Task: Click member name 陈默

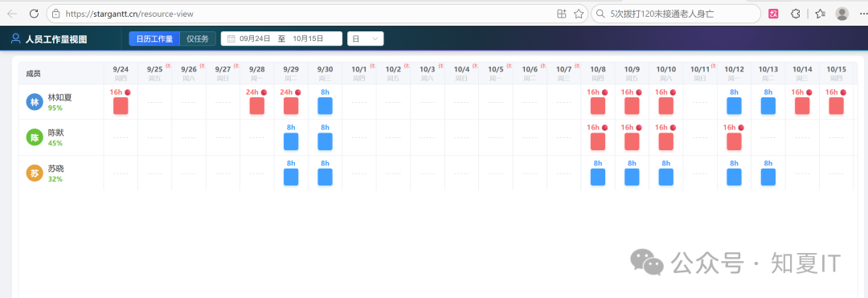Action: coord(56,133)
